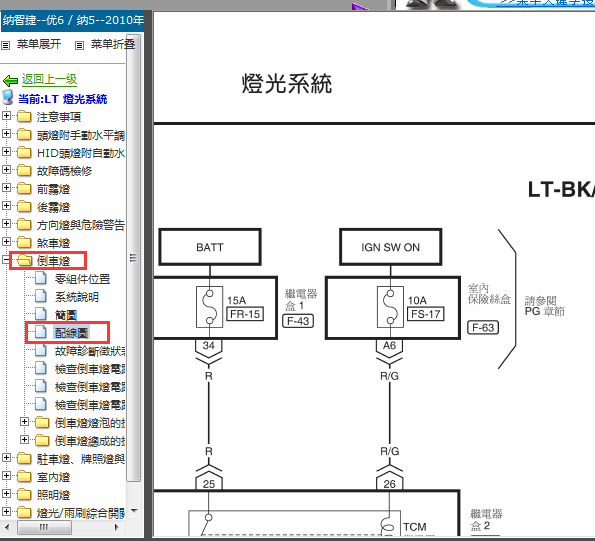Screen dimensions: 595x541
Task: Select 当前:LT 燈光系統 heading
Action: click(x=63, y=99)
